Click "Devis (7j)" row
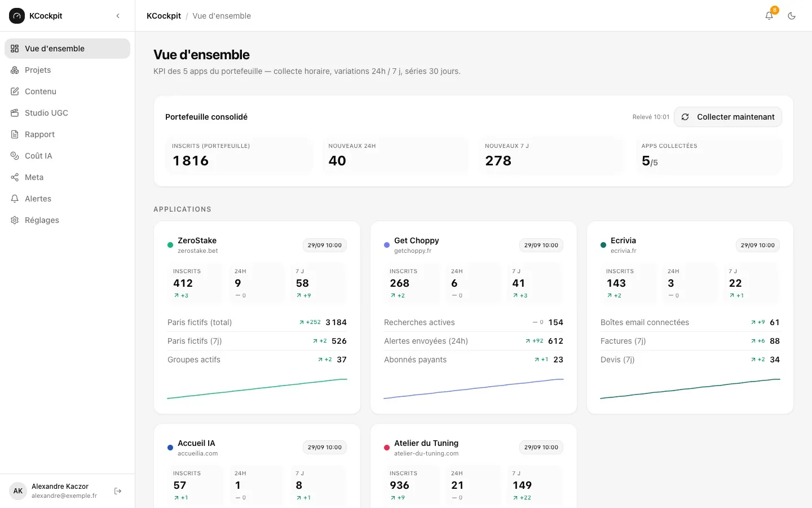Viewport: 812px width, 508px height. [x=690, y=360]
